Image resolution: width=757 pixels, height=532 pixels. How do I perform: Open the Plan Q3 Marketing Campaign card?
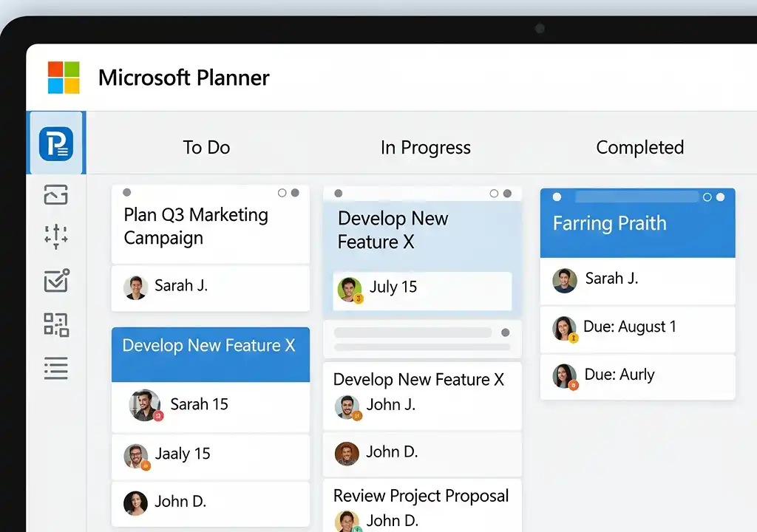[211, 225]
